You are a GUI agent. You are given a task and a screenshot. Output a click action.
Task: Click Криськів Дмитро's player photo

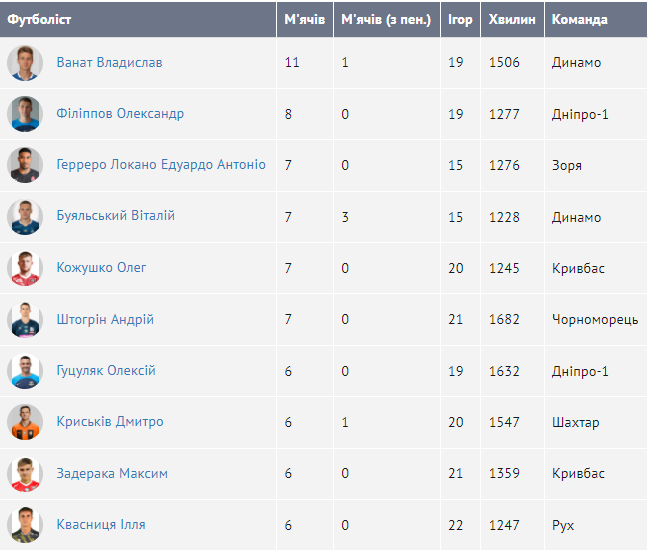[25, 422]
